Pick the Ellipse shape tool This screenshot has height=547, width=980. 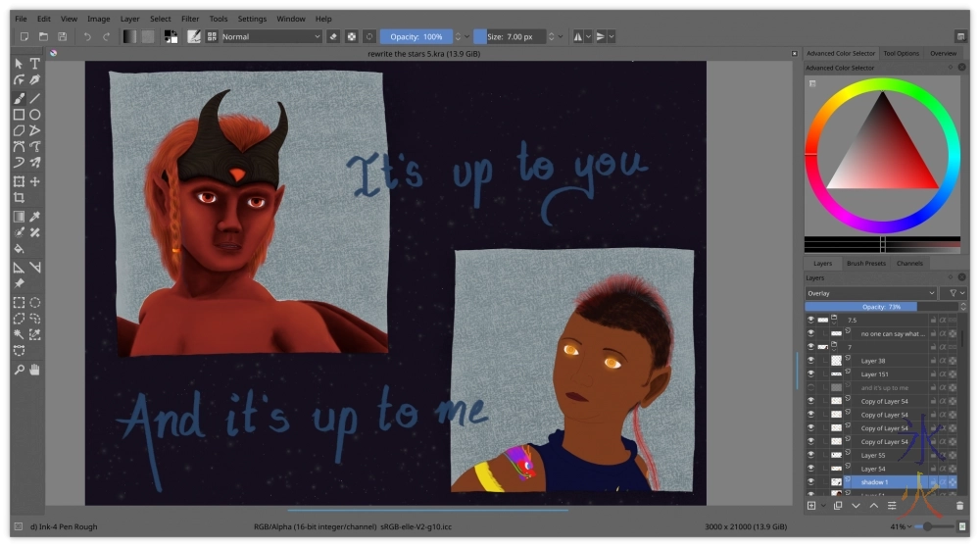[x=35, y=115]
